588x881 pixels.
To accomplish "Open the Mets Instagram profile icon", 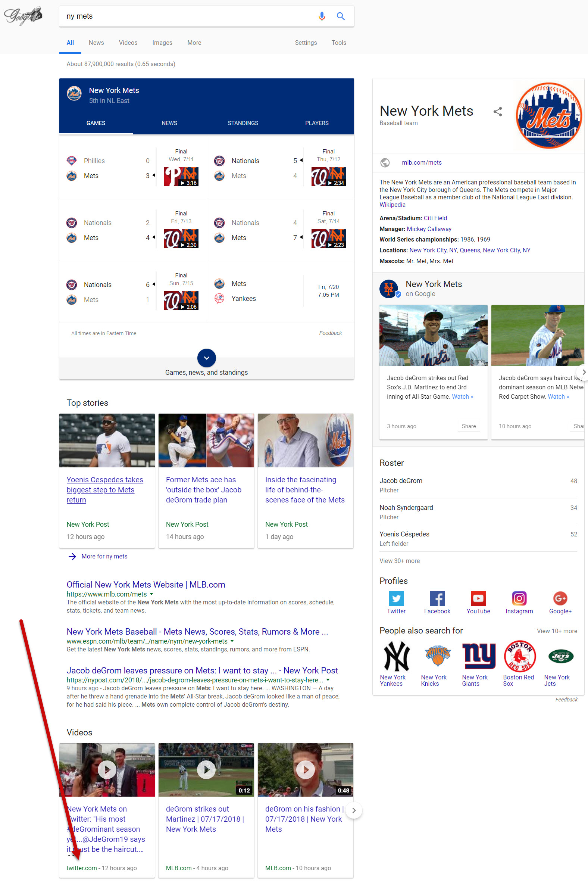I will click(x=519, y=598).
